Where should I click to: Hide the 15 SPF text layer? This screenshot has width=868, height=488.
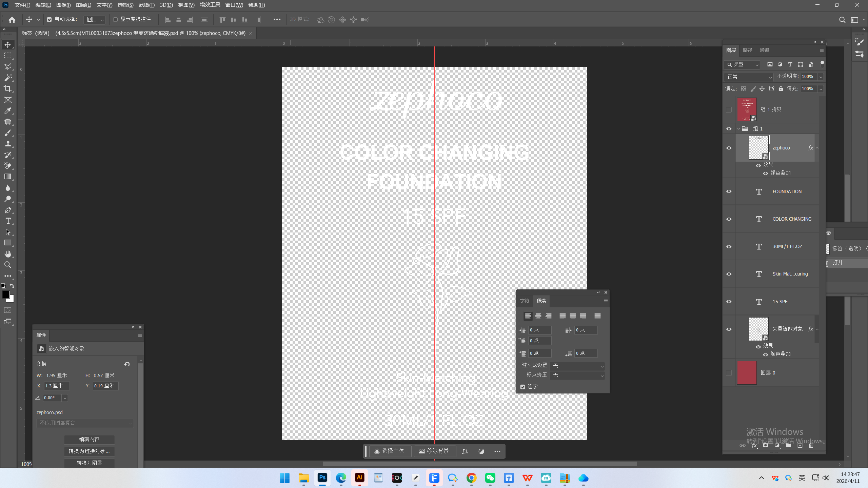pyautogui.click(x=729, y=302)
